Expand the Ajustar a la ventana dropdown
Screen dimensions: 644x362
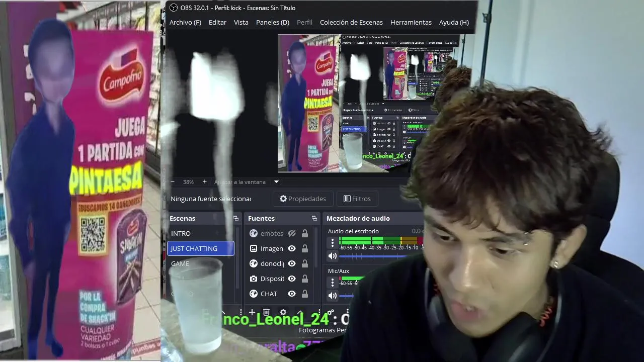click(276, 182)
